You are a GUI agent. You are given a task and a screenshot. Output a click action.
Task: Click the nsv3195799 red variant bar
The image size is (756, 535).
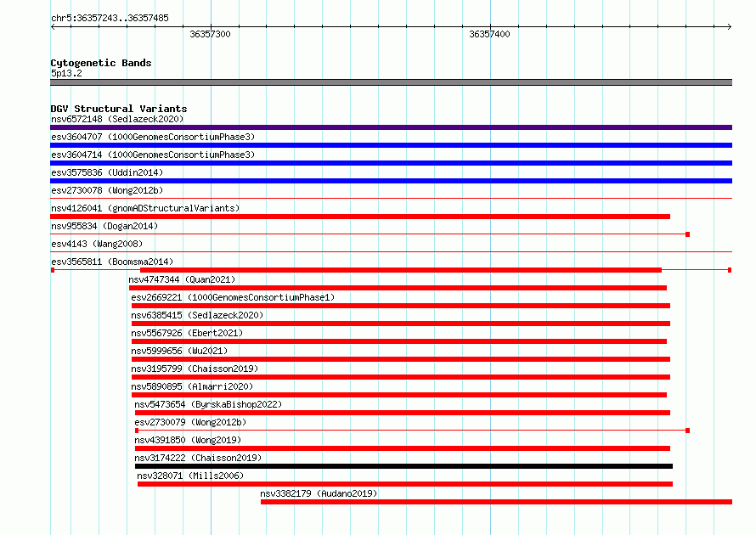point(401,377)
